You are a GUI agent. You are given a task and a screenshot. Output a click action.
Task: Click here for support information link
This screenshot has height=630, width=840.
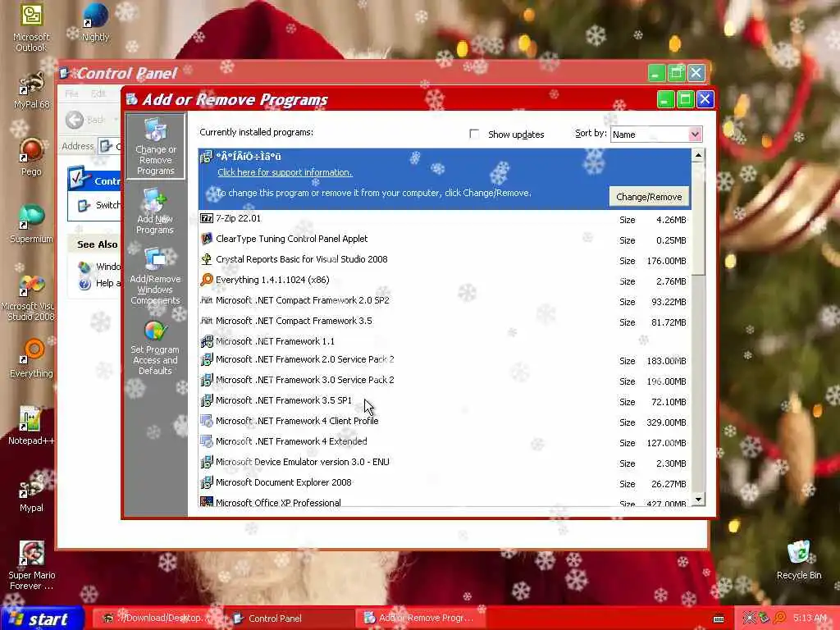(x=285, y=172)
